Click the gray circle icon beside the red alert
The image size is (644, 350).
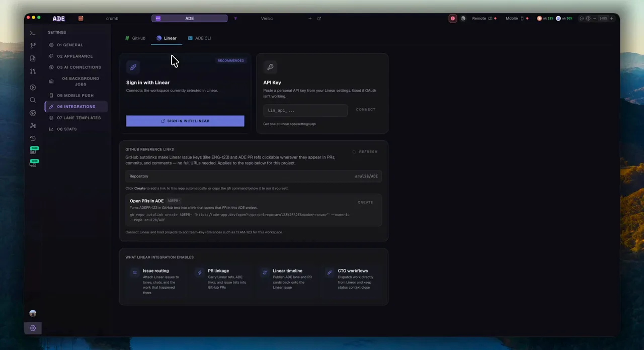[463, 19]
